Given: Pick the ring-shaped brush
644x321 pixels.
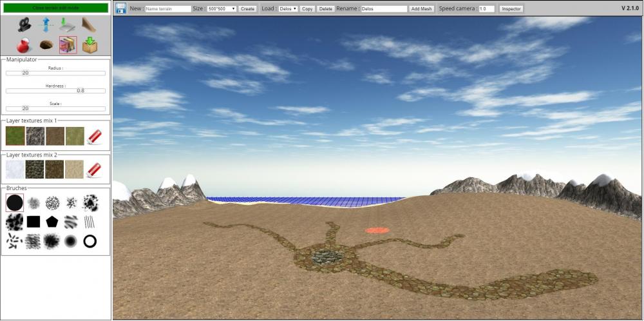Looking at the screenshot, I should click(x=90, y=241).
